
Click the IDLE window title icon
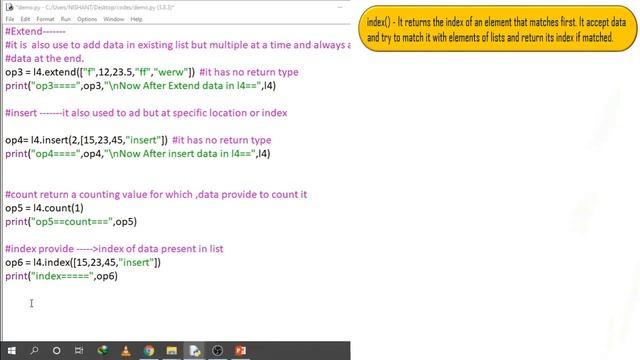[9, 7]
